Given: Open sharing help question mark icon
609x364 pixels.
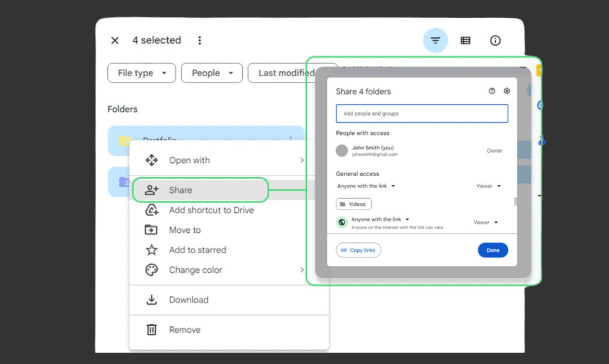Looking at the screenshot, I should [492, 91].
